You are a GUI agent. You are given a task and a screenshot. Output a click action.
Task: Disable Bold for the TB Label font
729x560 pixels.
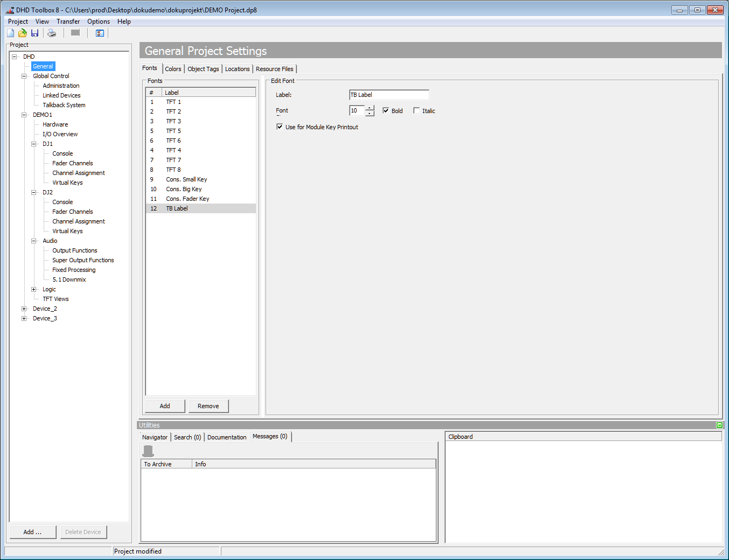click(x=386, y=110)
